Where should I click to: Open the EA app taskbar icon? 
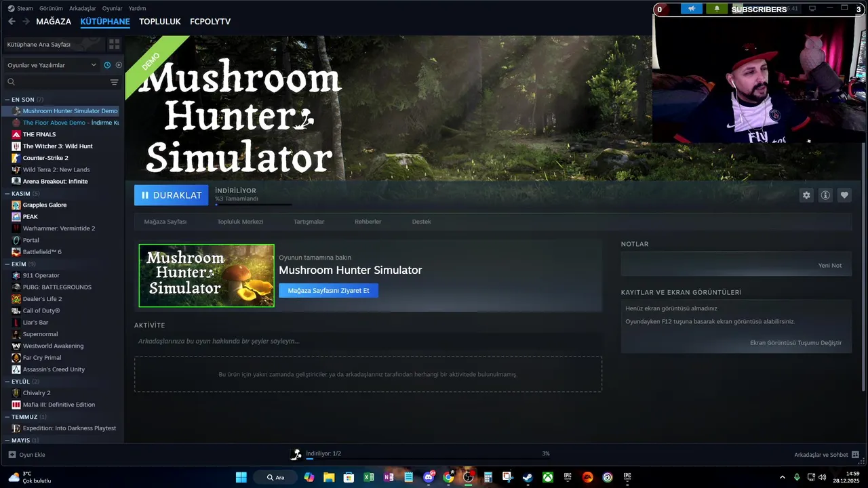pos(587,477)
